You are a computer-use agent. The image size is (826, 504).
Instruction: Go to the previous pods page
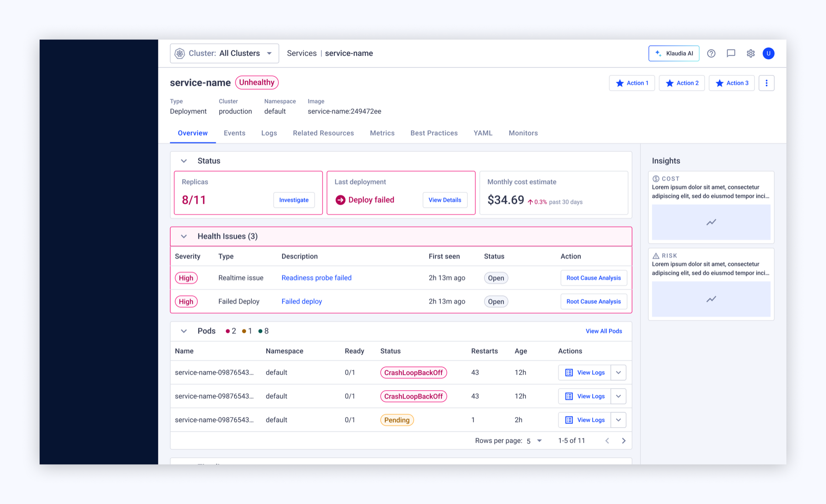click(607, 441)
